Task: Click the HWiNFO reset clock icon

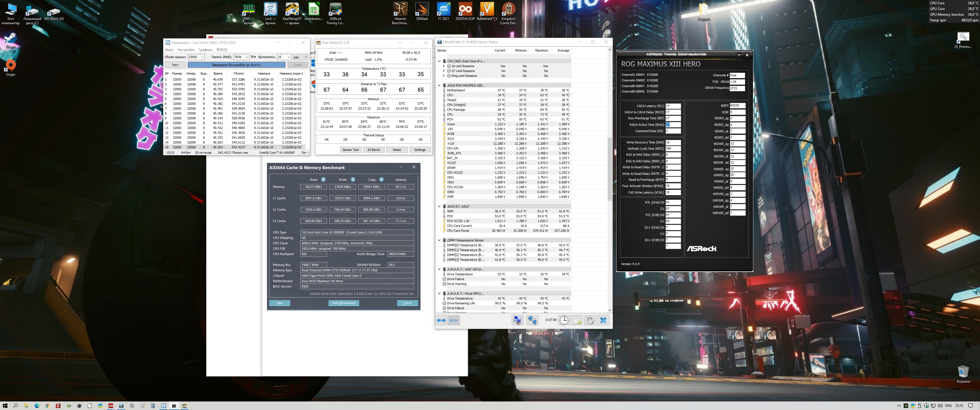Action: [564, 320]
